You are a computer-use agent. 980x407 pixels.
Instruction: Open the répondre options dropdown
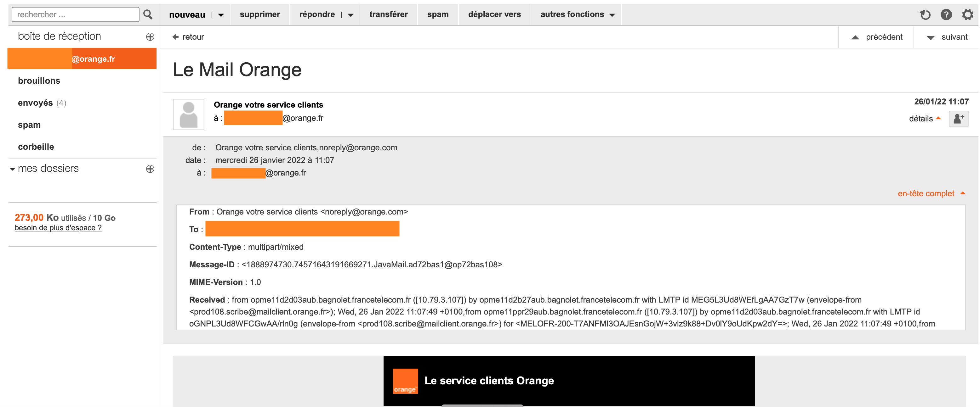click(350, 14)
